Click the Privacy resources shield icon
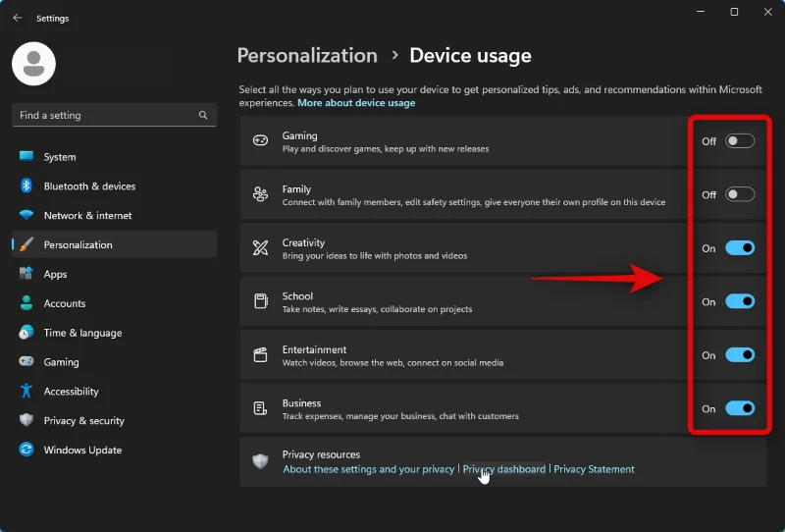The height and width of the screenshot is (532, 785). (260, 461)
